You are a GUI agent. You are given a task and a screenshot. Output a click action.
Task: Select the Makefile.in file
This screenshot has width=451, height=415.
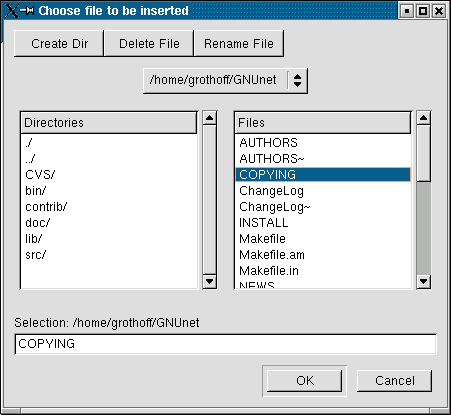pyautogui.click(x=323, y=271)
